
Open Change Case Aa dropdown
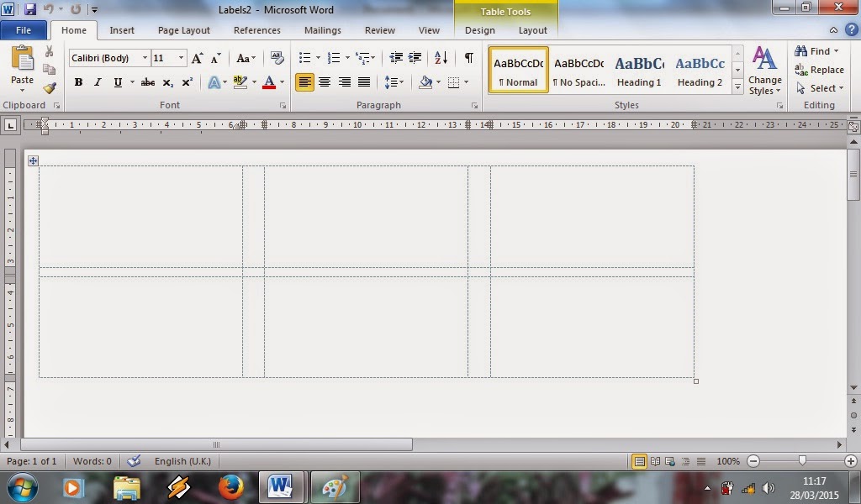246,58
